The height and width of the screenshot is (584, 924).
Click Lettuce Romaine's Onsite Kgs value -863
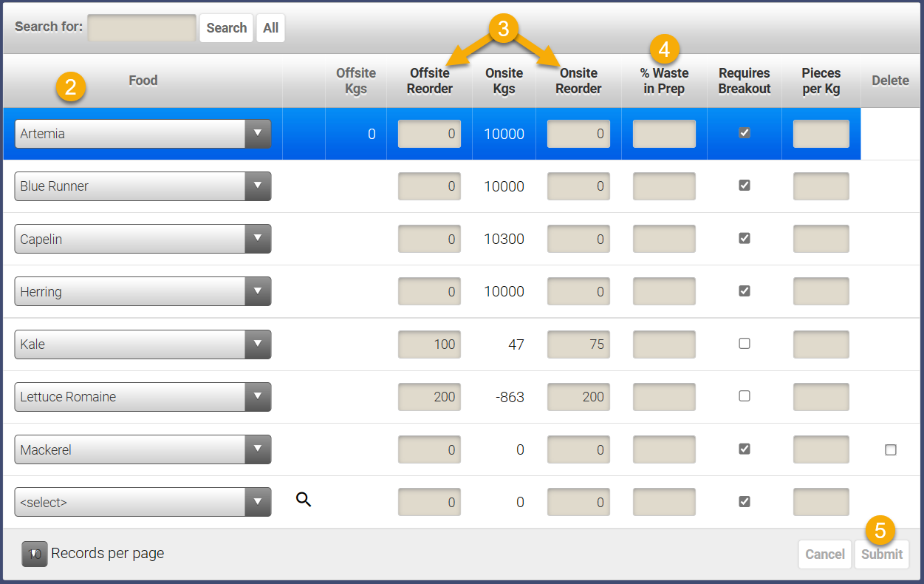[x=510, y=397]
